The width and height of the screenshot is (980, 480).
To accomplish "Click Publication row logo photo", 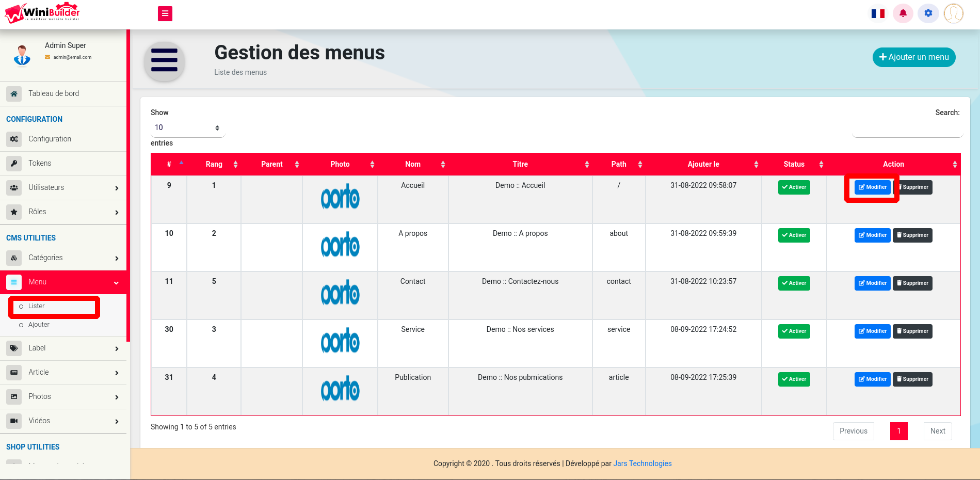I will (340, 389).
